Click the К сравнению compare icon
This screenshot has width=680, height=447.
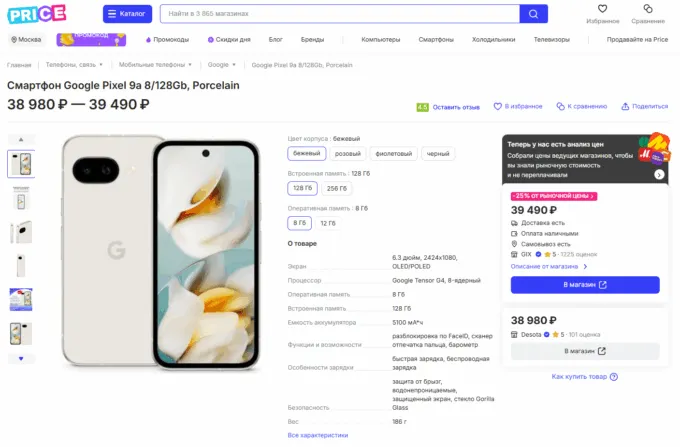pyautogui.click(x=560, y=106)
